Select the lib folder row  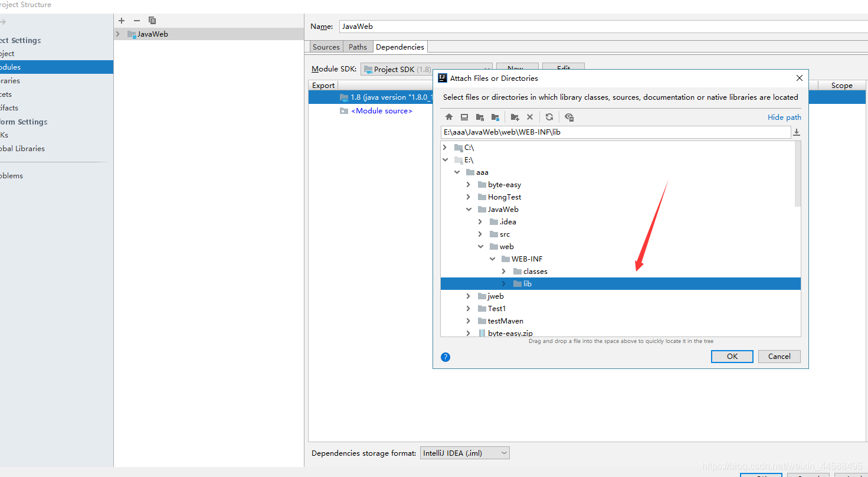(x=621, y=284)
